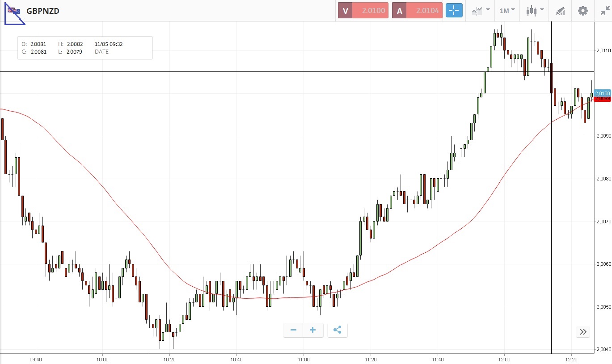Image resolution: width=612 pixels, height=364 pixels.
Task: Click the GBPNZD currency pair flag icon
Action: tap(13, 11)
